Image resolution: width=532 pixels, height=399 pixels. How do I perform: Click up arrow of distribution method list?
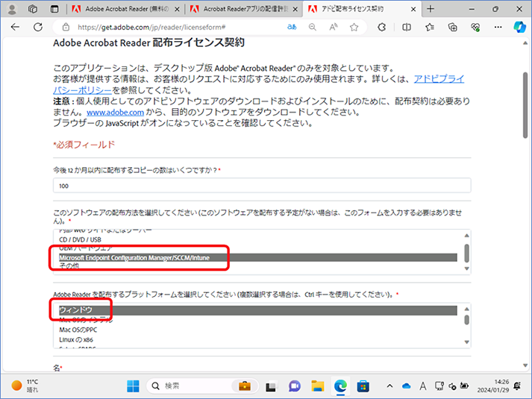click(467, 235)
